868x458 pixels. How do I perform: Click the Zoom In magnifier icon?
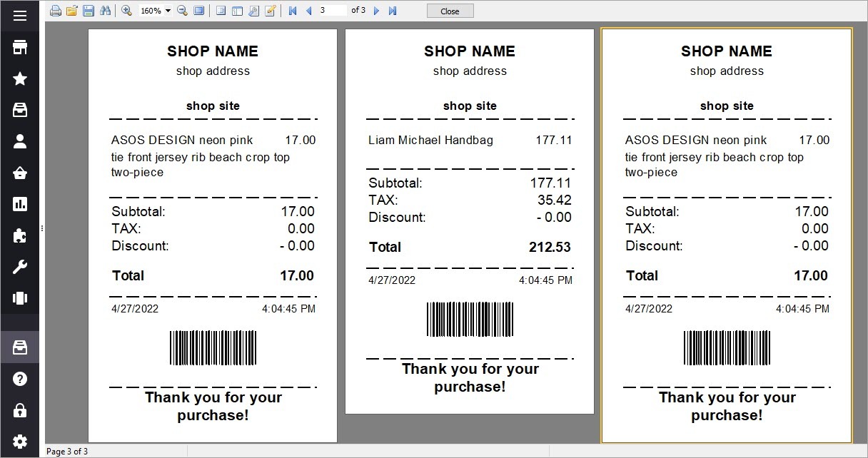point(126,11)
